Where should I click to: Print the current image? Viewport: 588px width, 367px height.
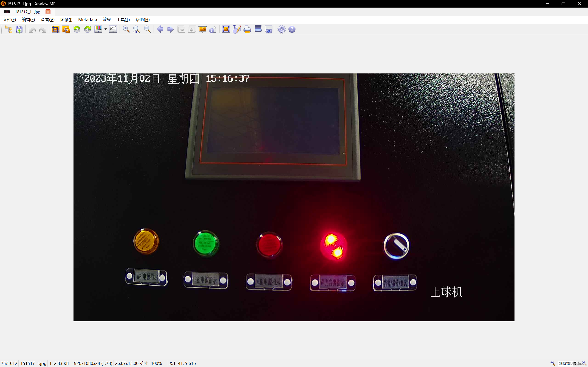pos(247,29)
